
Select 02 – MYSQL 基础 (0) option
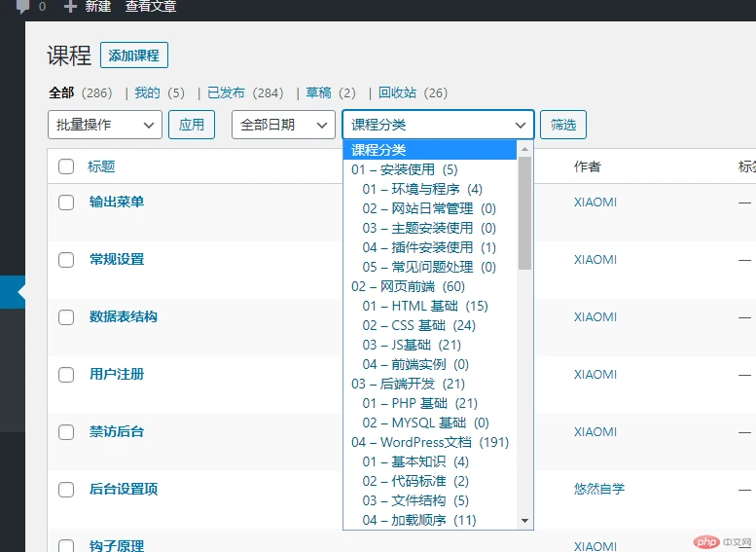430,423
